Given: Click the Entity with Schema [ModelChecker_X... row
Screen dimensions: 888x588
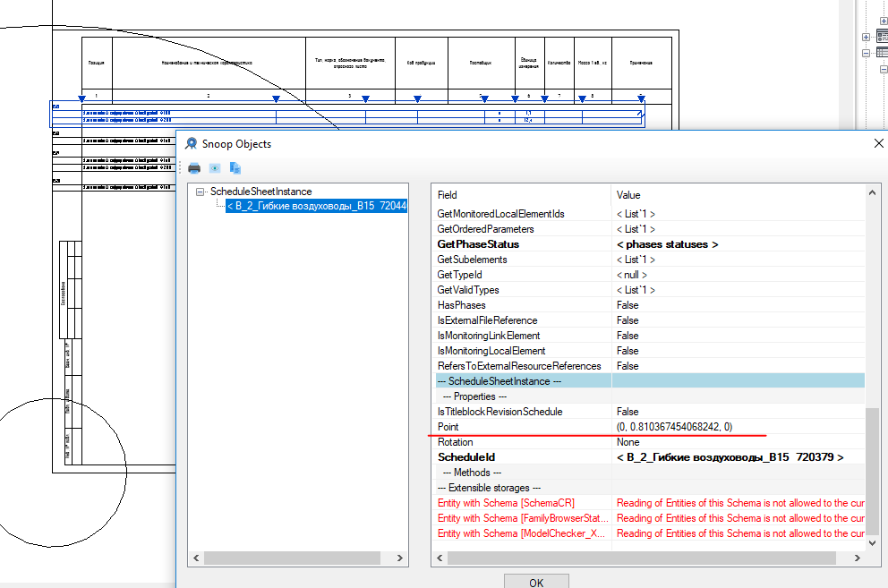Looking at the screenshot, I should click(650, 533).
